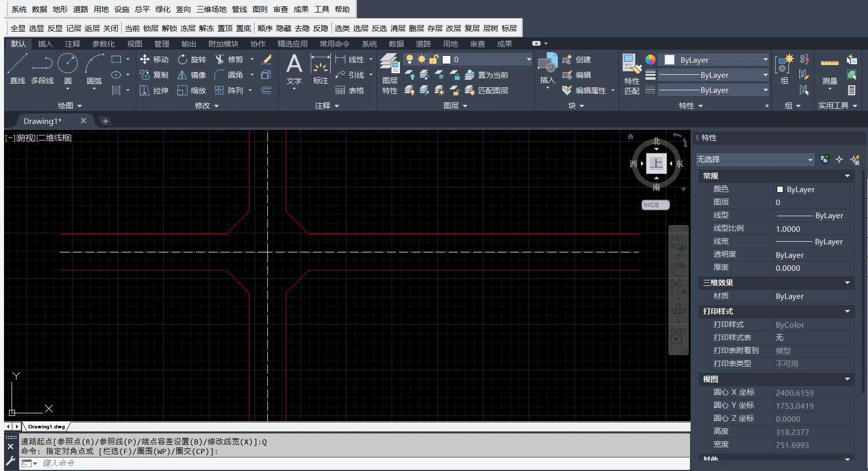Click the 缩放 scale tool
Screen dimensions: 868x471
click(192, 90)
